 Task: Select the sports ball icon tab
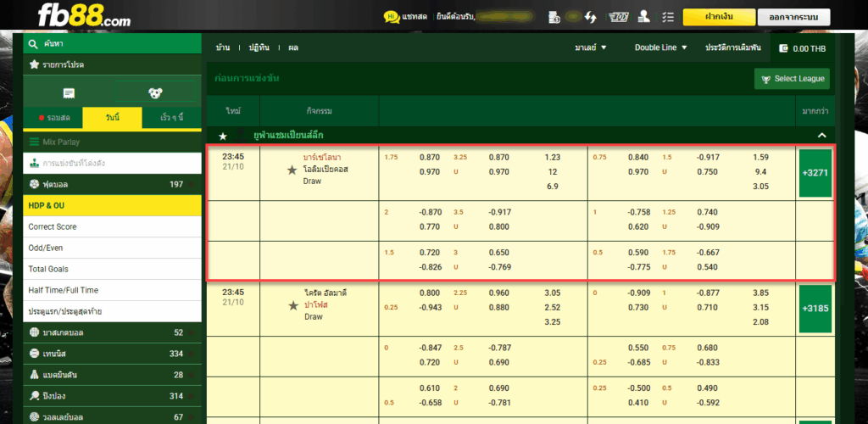(156, 93)
